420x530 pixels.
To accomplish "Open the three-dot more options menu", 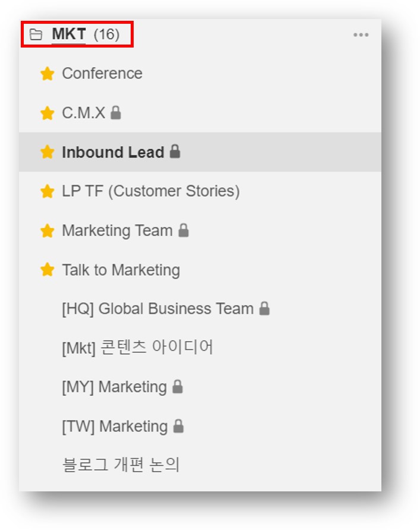I will pyautogui.click(x=361, y=35).
